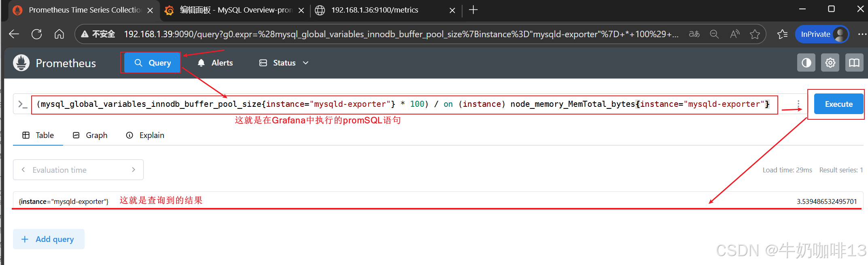The width and height of the screenshot is (868, 265).
Task: Open the Query page
Action: point(152,63)
